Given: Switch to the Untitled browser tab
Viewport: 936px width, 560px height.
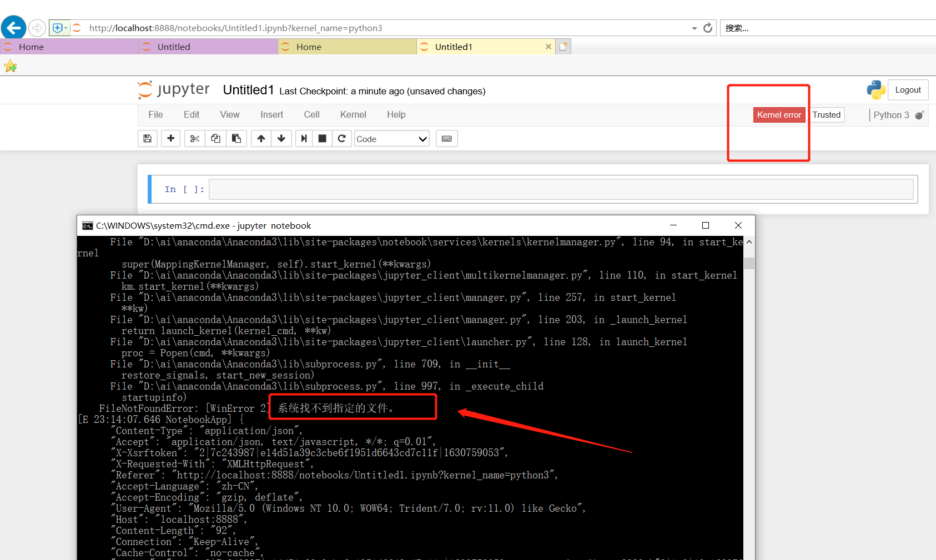Looking at the screenshot, I should pos(208,47).
